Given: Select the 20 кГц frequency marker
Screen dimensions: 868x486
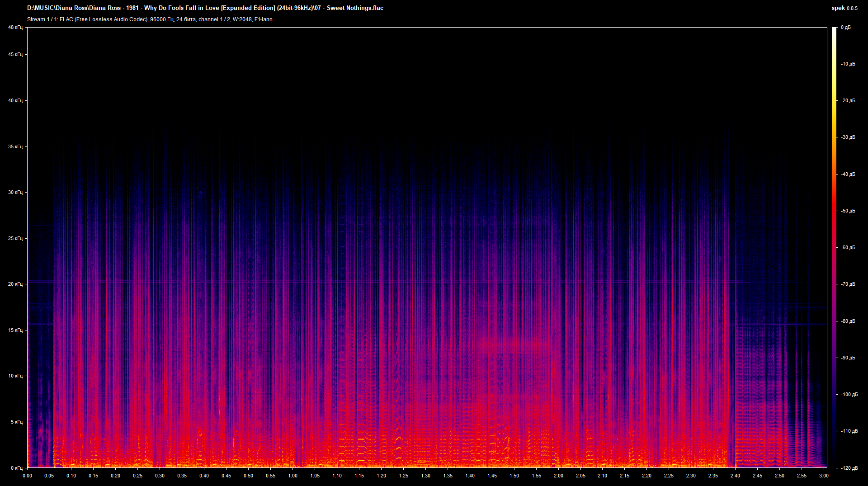Looking at the screenshot, I should point(15,284).
